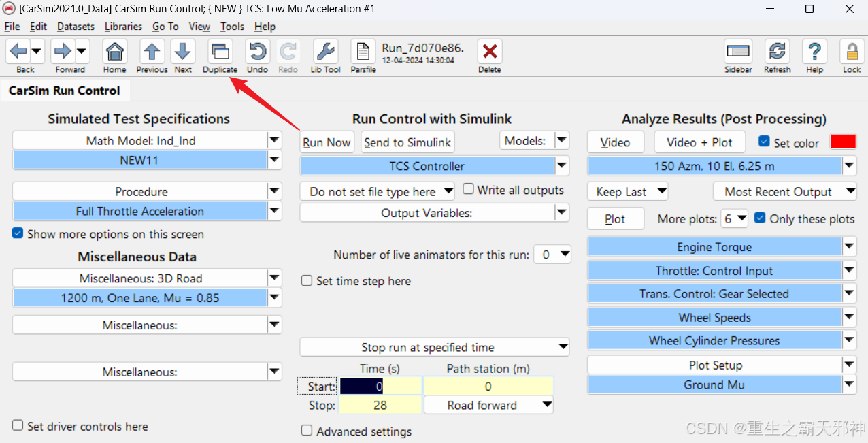Viewport: 868px width, 443px height.
Task: Click the Plot button
Action: [615, 219]
